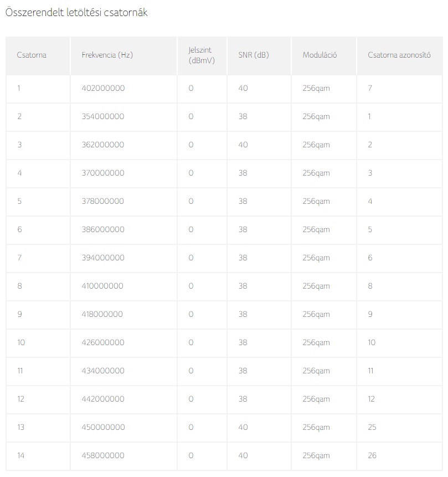This screenshot has width=448, height=477.
Task: Click the Csatorna column header
Action: 38,56
